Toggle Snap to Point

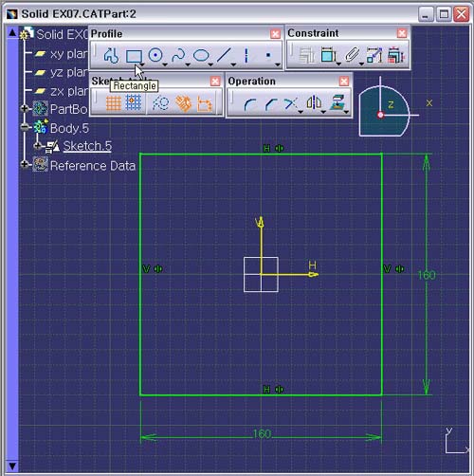[x=134, y=103]
